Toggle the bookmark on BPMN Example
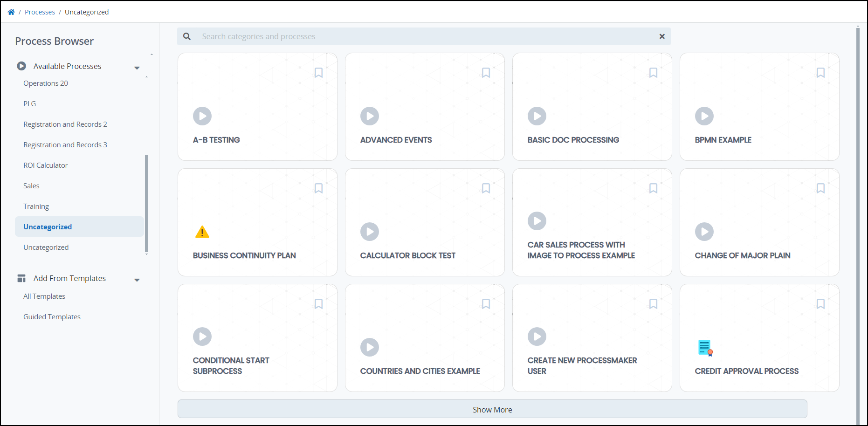This screenshot has width=868, height=426. pyautogui.click(x=820, y=72)
